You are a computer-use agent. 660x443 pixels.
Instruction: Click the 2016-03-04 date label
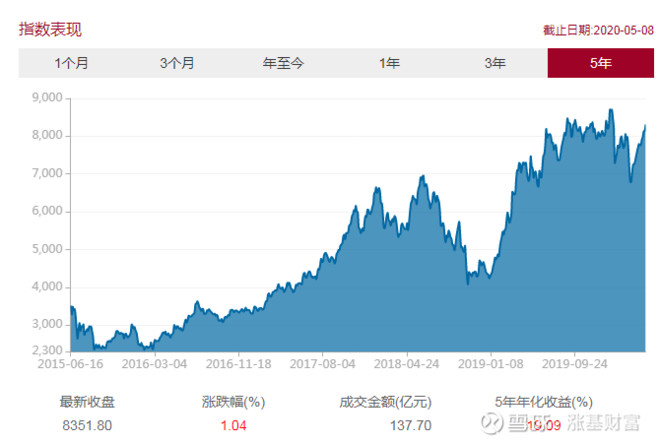pos(154,364)
